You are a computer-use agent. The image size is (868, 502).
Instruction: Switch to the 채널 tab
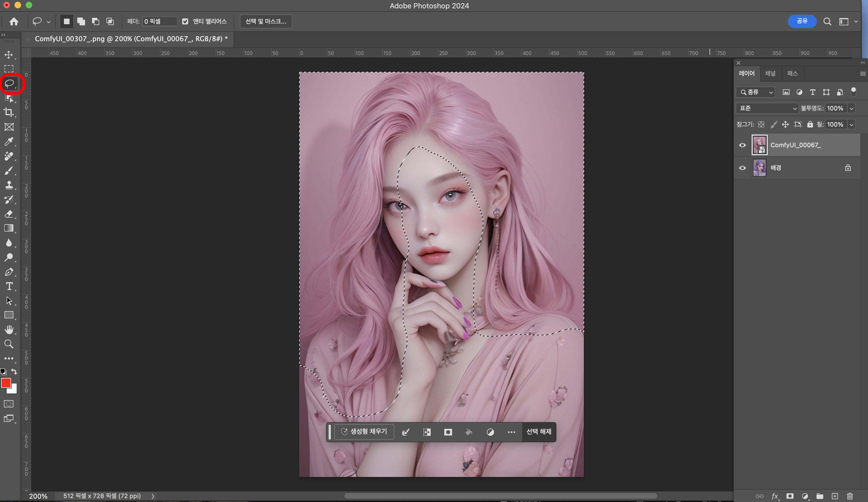coord(770,73)
